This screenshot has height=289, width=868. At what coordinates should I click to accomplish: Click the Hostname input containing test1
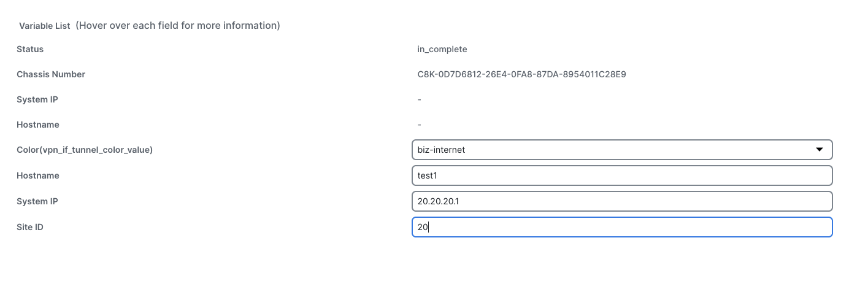[x=621, y=175]
